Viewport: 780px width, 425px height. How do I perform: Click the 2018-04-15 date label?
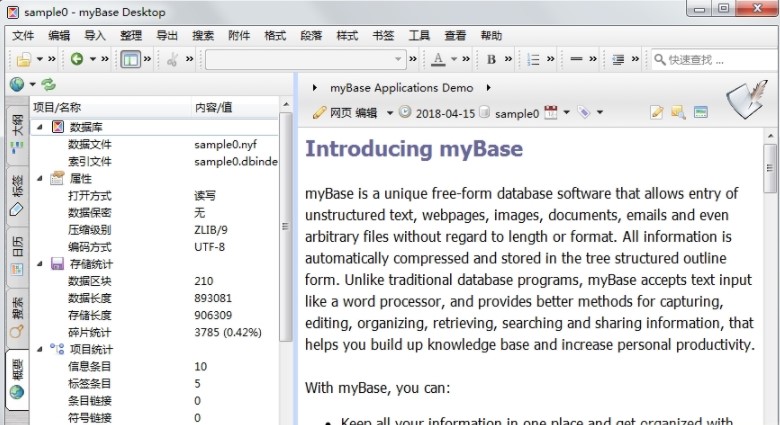point(445,113)
